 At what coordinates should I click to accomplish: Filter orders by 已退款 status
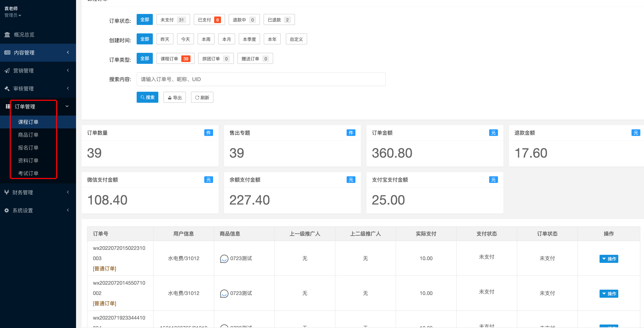(279, 20)
